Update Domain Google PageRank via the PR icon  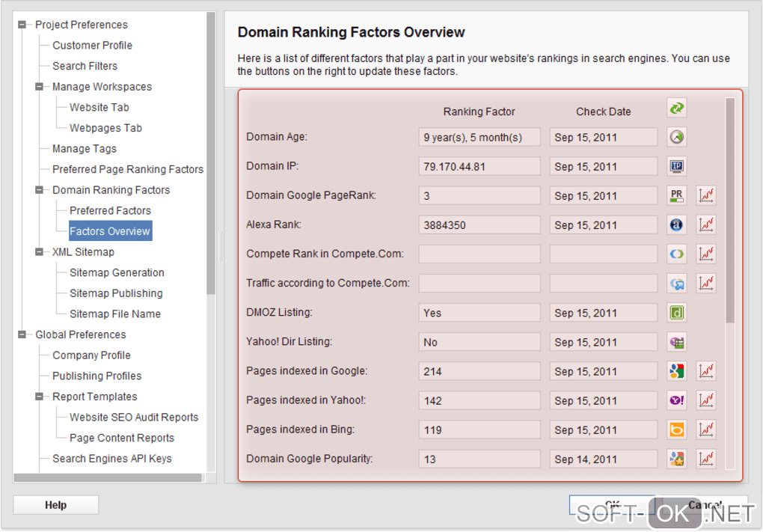pos(676,196)
